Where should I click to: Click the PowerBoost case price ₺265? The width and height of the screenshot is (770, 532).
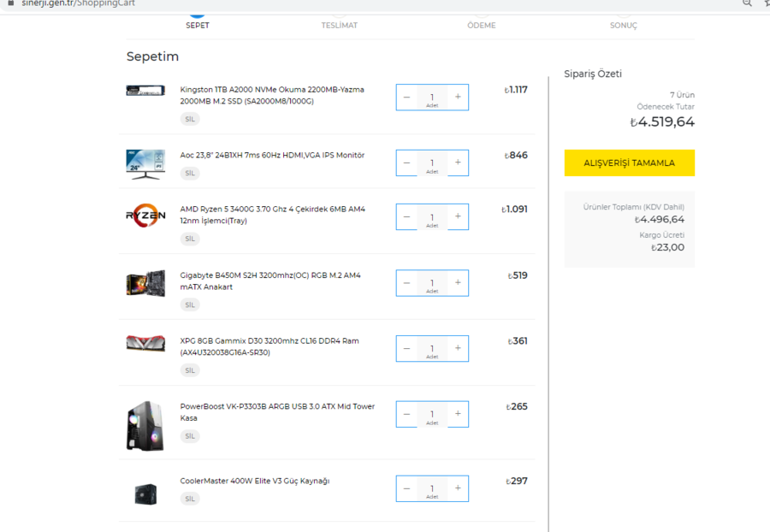(517, 406)
